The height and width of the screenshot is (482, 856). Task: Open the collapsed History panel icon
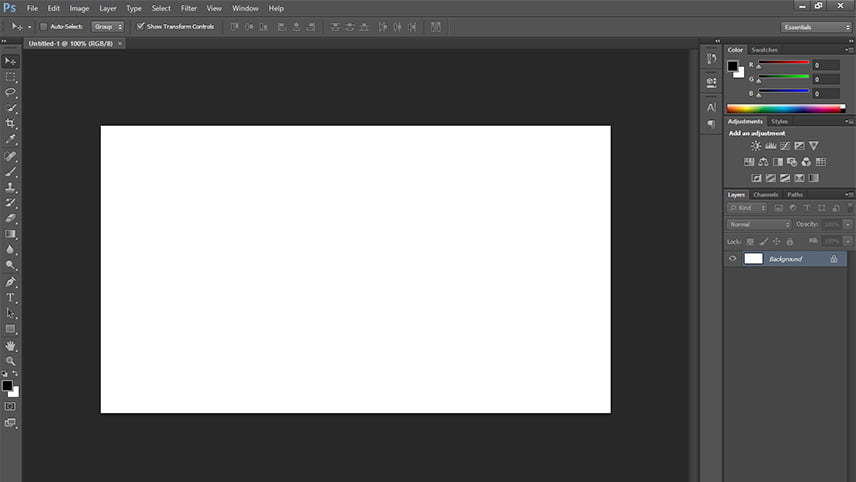[x=711, y=58]
